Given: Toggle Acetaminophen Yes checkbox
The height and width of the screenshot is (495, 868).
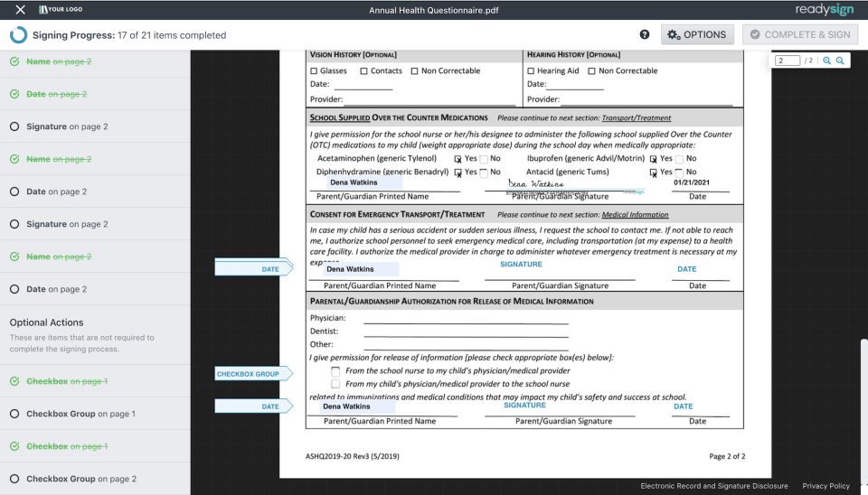Looking at the screenshot, I should tap(458, 159).
